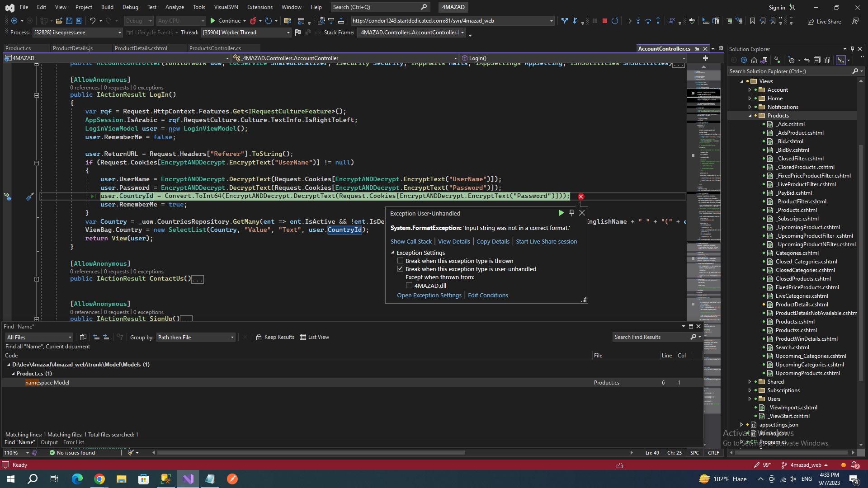Image resolution: width=868 pixels, height=488 pixels.
Task: Open the Debug menu
Action: coord(130,7)
